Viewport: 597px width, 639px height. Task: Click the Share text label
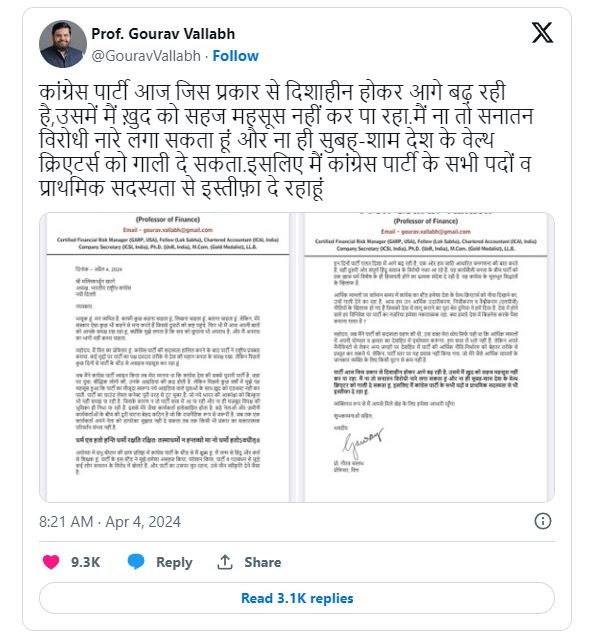(x=263, y=562)
